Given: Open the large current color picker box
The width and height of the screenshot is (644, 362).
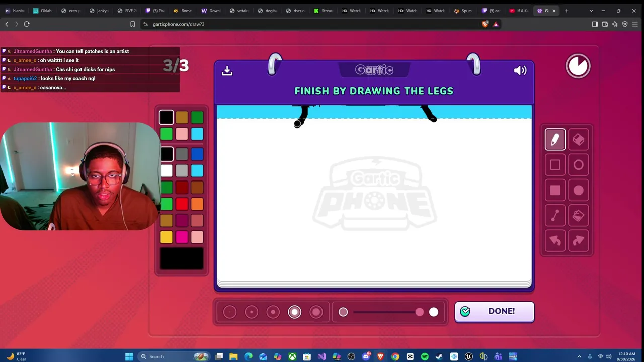Looking at the screenshot, I should (182, 259).
